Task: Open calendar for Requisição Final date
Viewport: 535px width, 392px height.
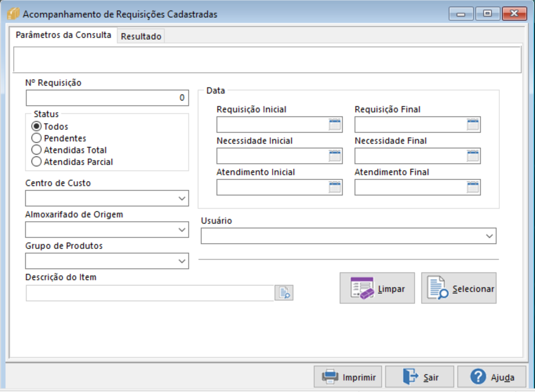Action: [x=473, y=124]
